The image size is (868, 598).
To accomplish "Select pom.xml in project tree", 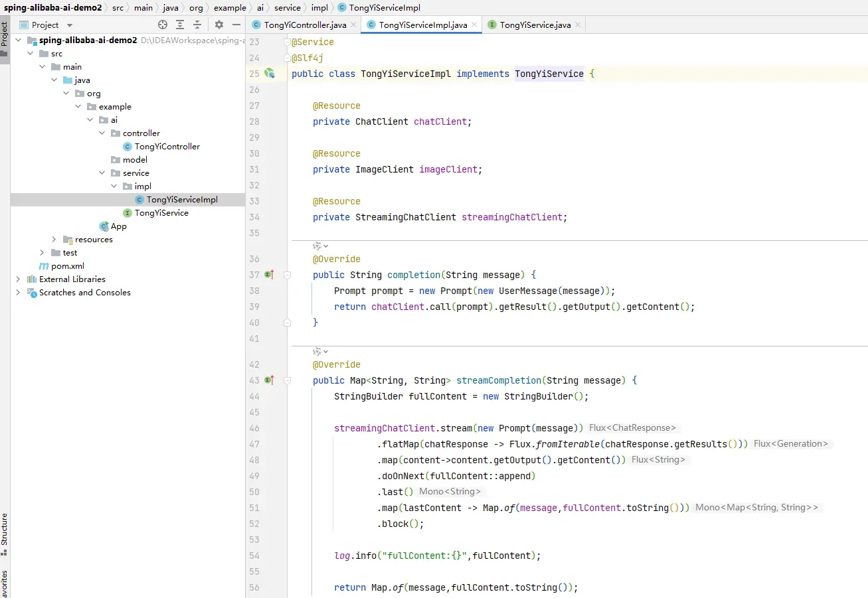I will 68,266.
